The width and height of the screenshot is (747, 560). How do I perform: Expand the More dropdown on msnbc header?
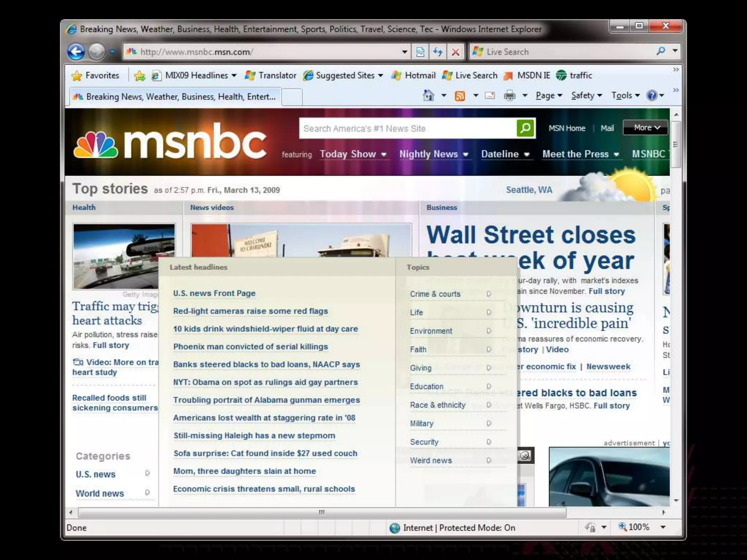coord(646,128)
